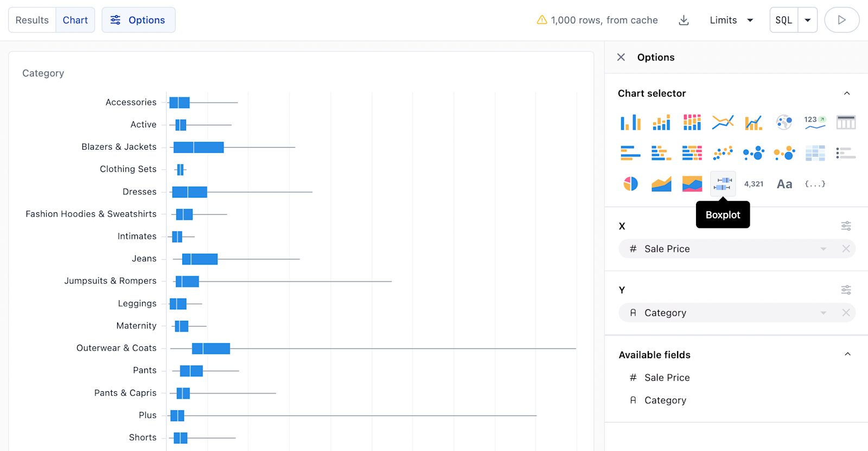Pick the globe map chart type

tap(784, 123)
